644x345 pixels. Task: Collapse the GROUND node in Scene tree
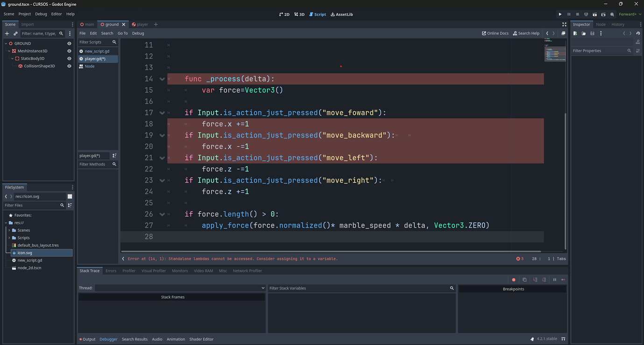pos(5,43)
